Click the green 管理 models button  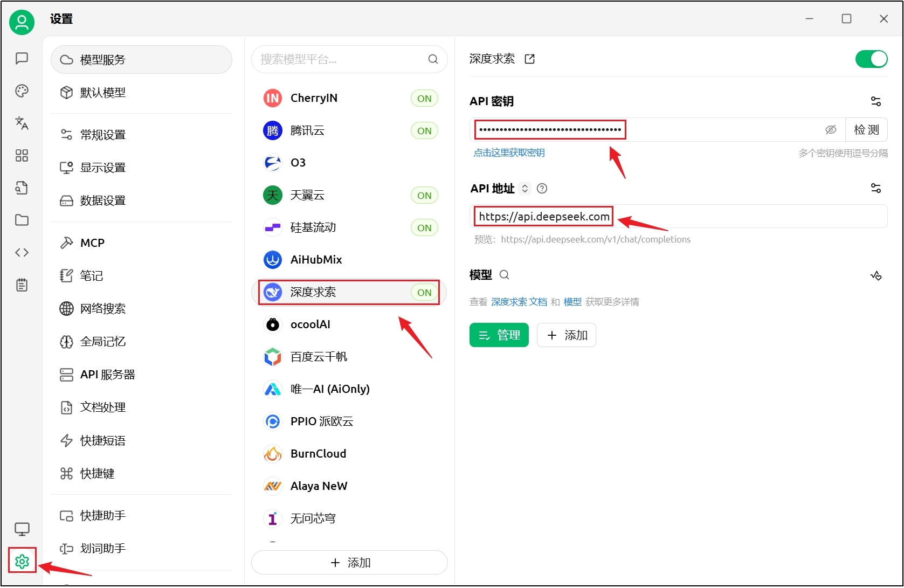[x=499, y=335]
